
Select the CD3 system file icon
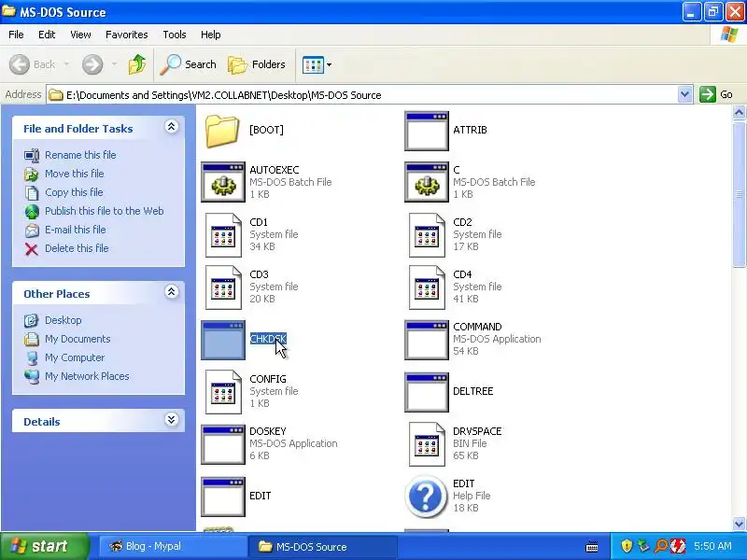click(223, 287)
